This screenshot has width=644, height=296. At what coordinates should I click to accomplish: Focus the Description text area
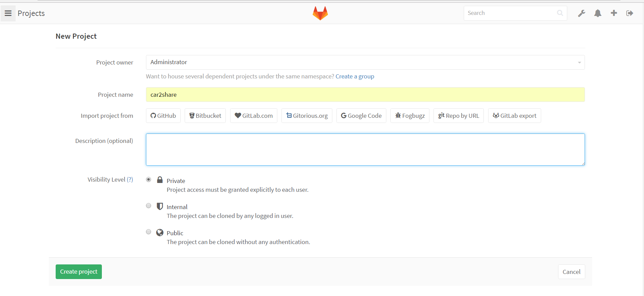click(x=365, y=149)
